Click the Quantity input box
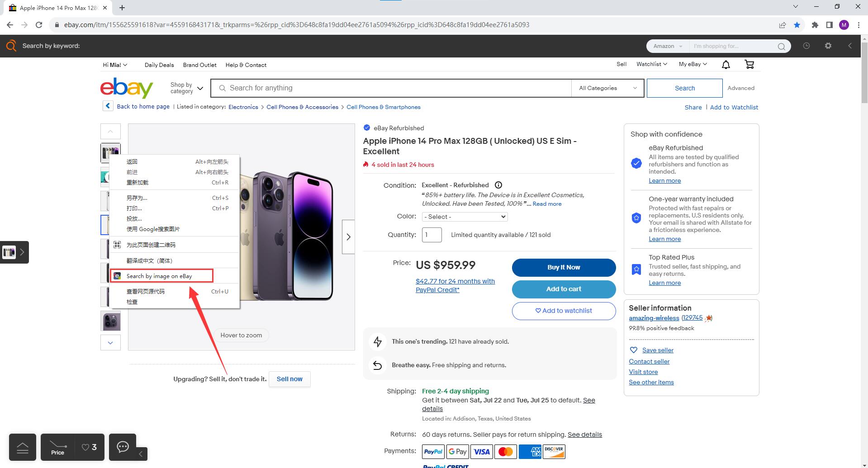The image size is (868, 468). coord(432,235)
